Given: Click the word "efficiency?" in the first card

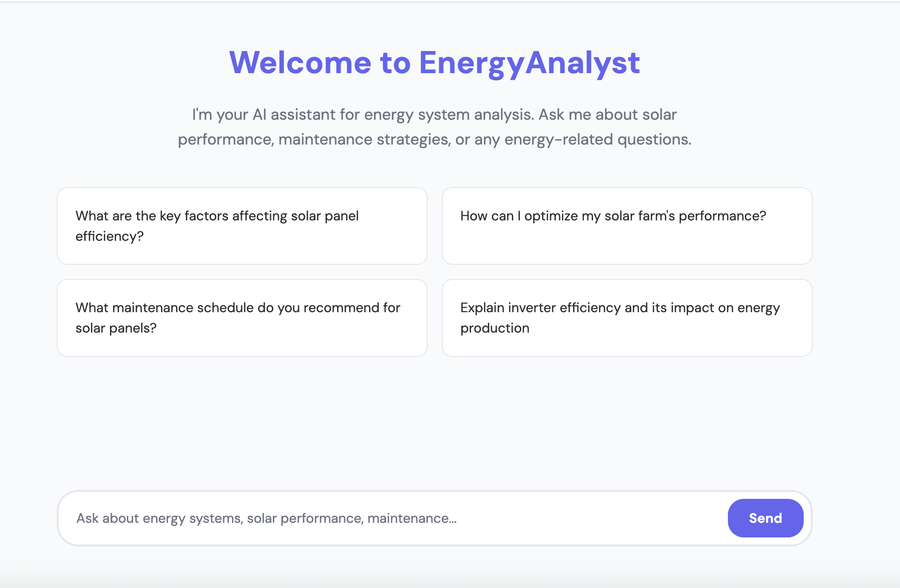Looking at the screenshot, I should pyautogui.click(x=110, y=236).
